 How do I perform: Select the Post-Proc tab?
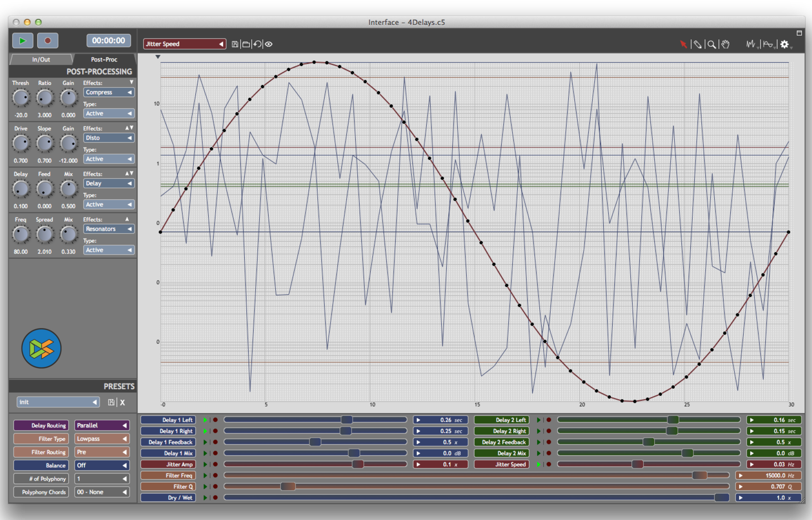tap(104, 59)
